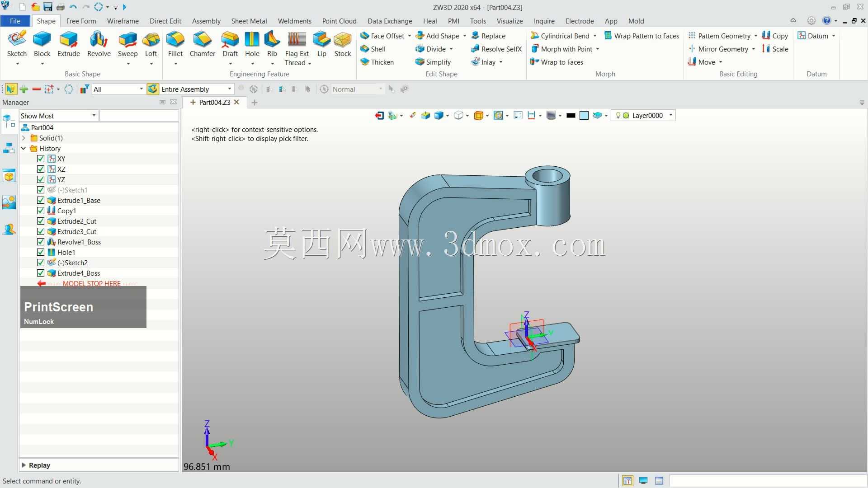Viewport: 868px width, 488px height.
Task: Activate the Fillet tool
Action: pos(175,44)
